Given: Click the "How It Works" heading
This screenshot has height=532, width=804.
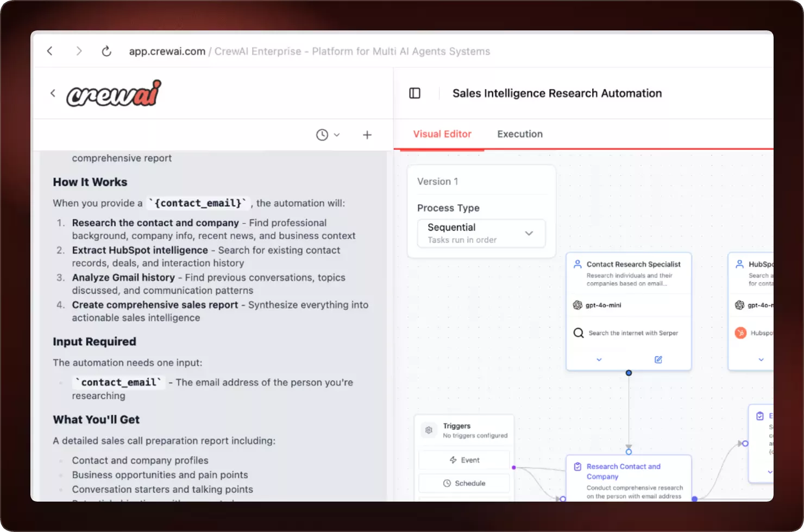Looking at the screenshot, I should point(90,182).
